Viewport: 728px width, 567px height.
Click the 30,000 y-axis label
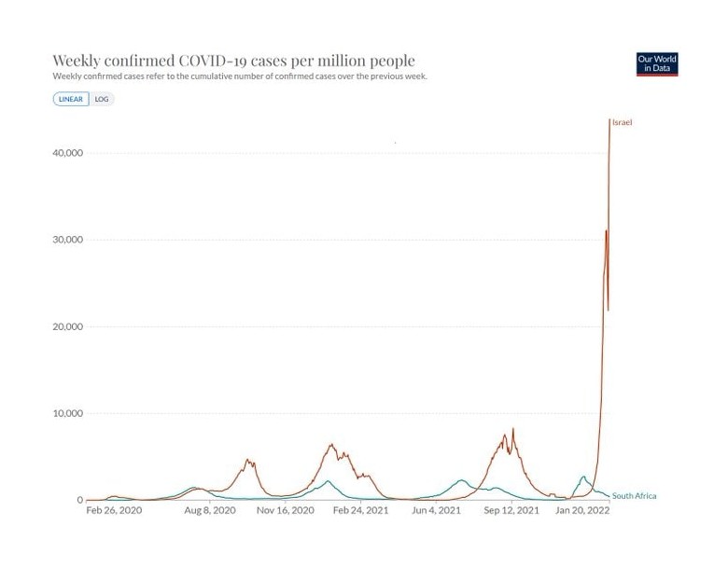[x=68, y=240]
